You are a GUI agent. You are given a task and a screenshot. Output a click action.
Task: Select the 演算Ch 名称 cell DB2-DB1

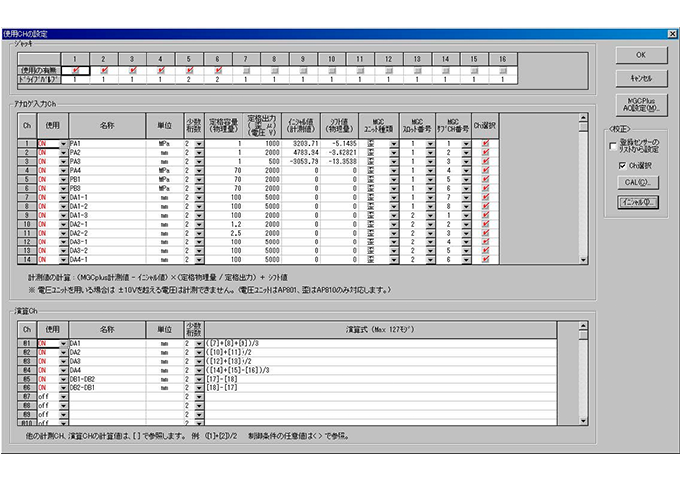(107, 388)
